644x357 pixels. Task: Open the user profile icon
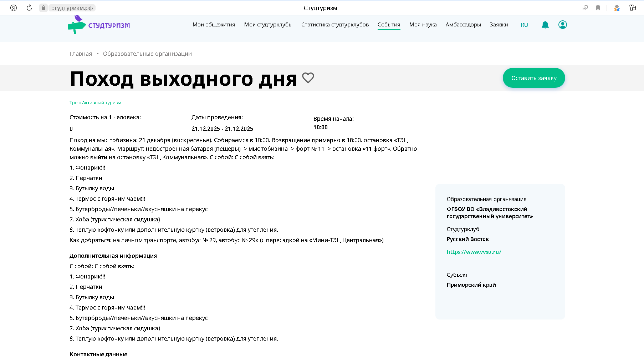coord(562,25)
